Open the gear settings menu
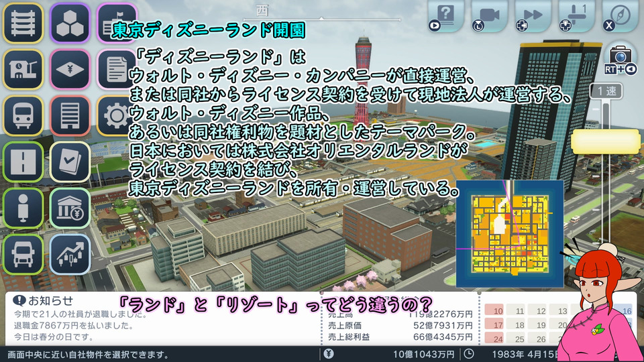Viewport: 644px width, 362px height. click(x=117, y=116)
